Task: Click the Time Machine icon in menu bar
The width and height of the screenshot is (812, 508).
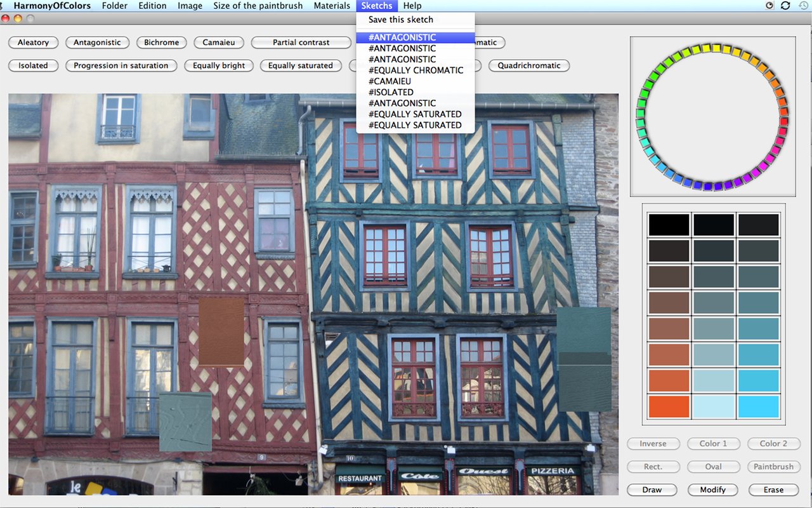Action: tap(802, 6)
